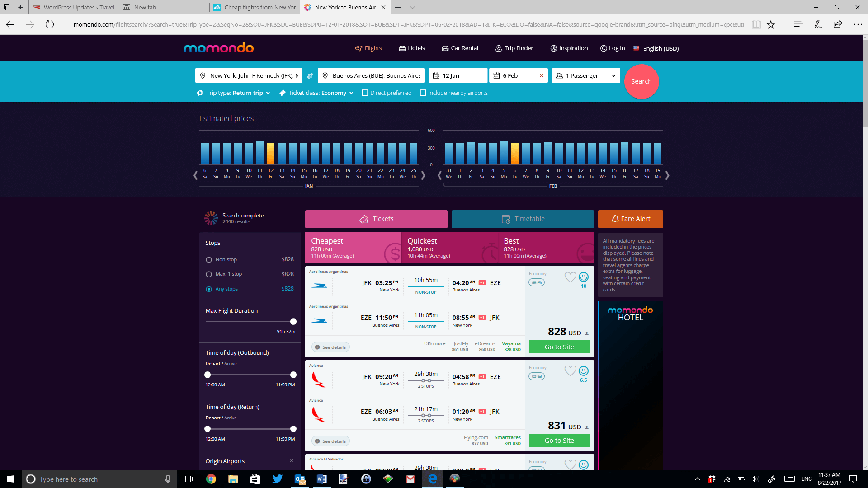This screenshot has height=488, width=868.
Task: Add page to favorites with star icon
Action: coord(771,24)
